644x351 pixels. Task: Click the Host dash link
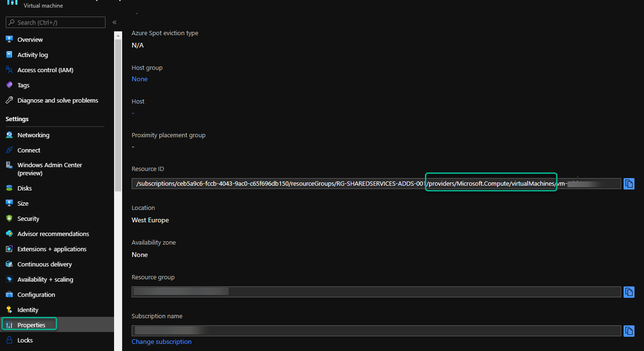(x=133, y=113)
